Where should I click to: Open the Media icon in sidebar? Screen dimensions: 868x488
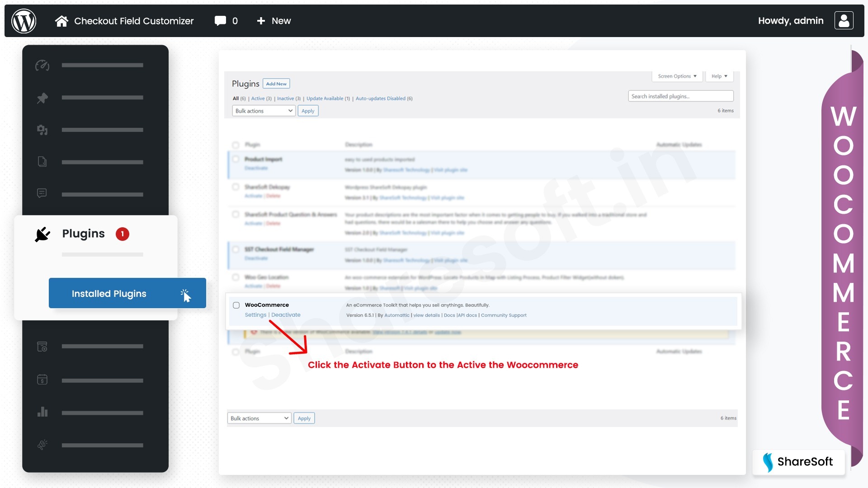tap(42, 130)
